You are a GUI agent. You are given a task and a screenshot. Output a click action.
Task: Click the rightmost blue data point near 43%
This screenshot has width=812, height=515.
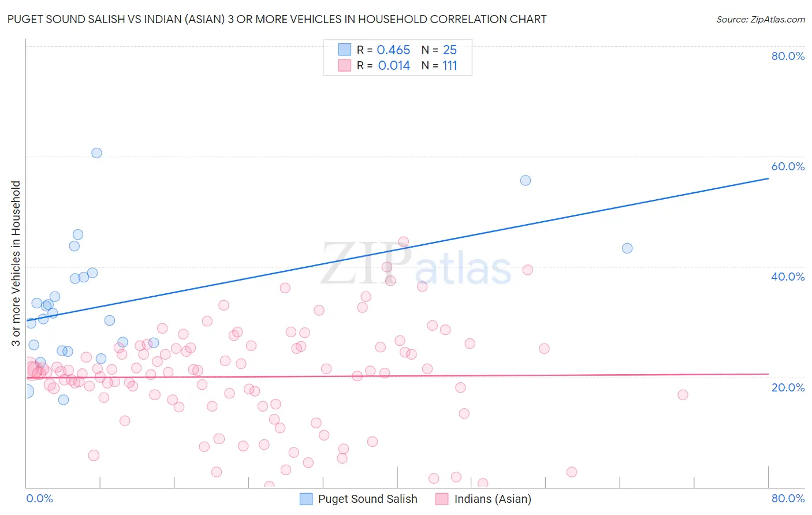tap(627, 248)
